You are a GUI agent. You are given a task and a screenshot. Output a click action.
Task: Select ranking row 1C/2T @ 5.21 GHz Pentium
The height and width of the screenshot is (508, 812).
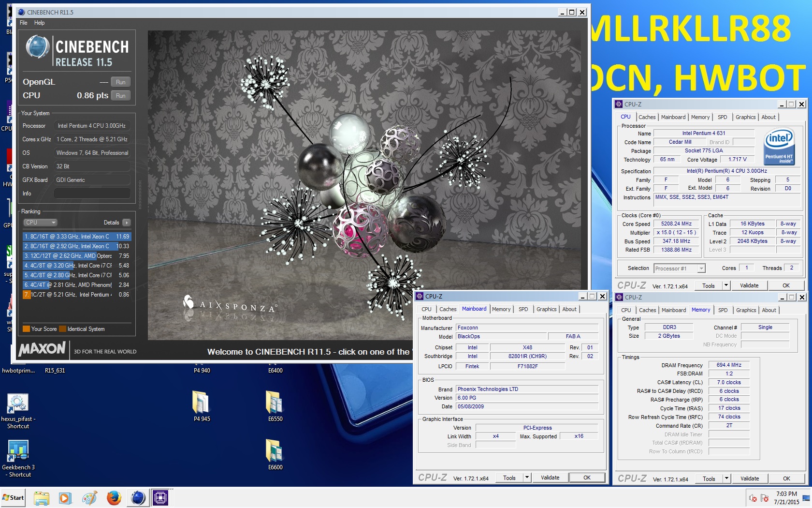tap(77, 295)
